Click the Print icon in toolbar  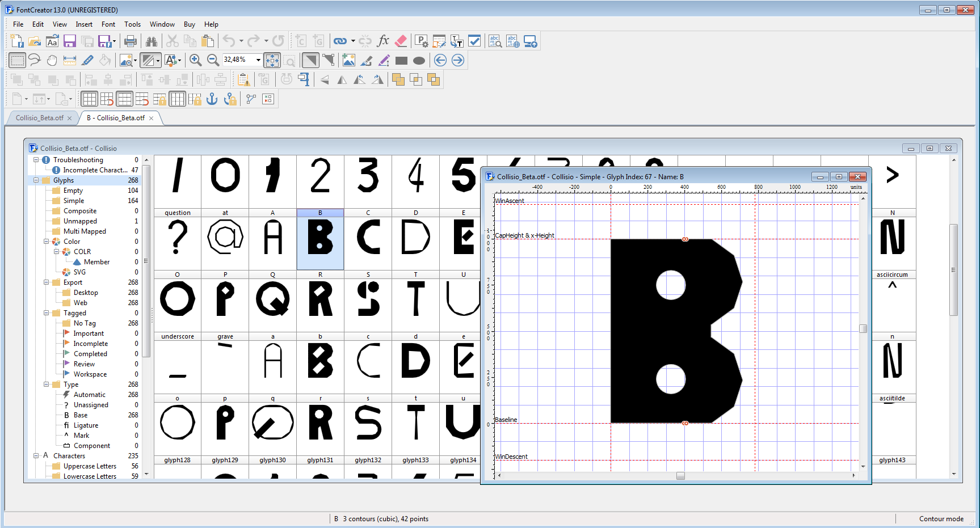[131, 41]
